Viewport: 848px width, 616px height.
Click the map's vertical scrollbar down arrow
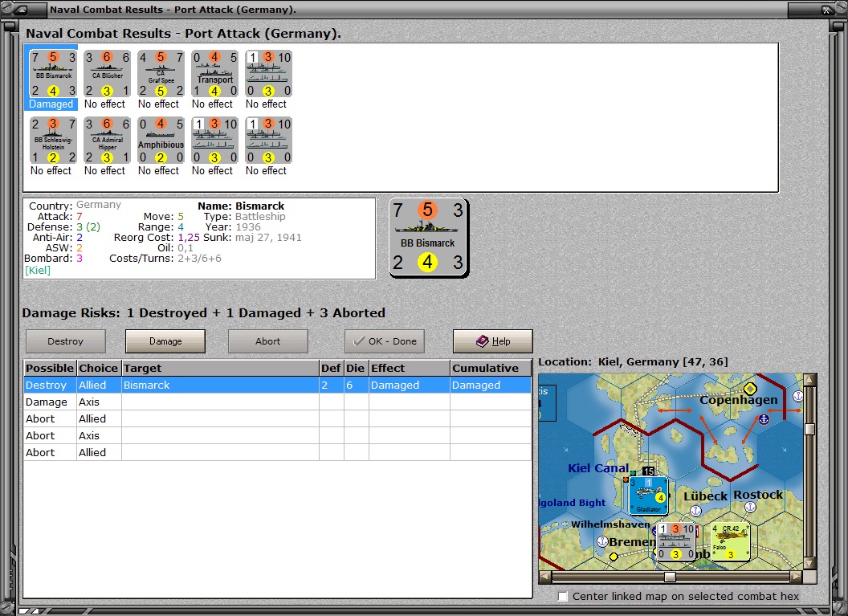(x=809, y=564)
